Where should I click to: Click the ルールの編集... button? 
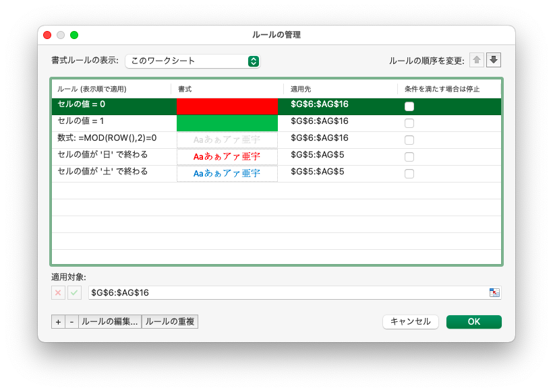pos(110,322)
